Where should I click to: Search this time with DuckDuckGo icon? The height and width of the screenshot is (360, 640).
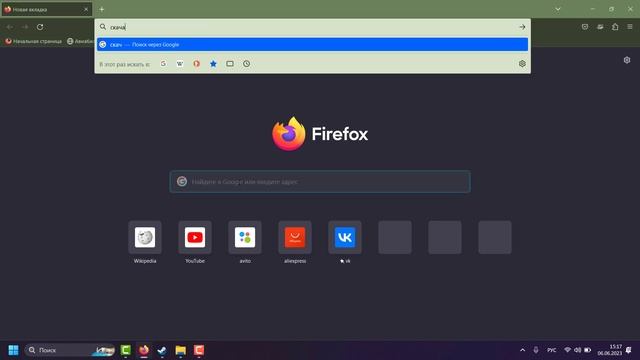pos(197,64)
